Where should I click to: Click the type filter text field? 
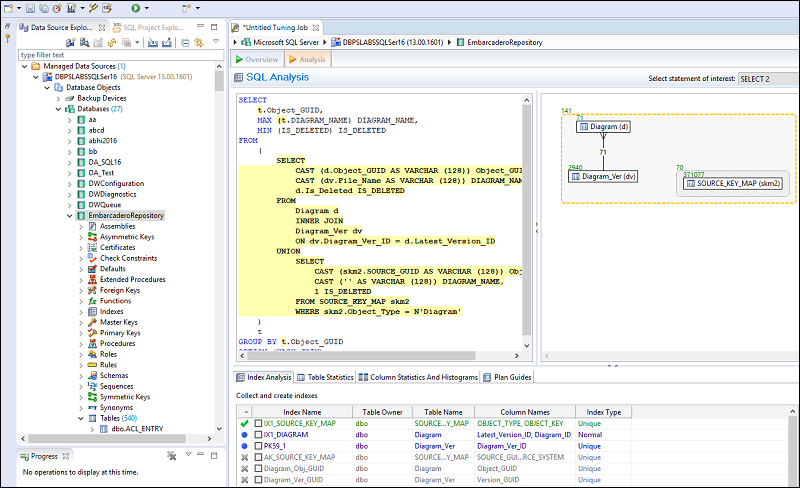(121, 55)
